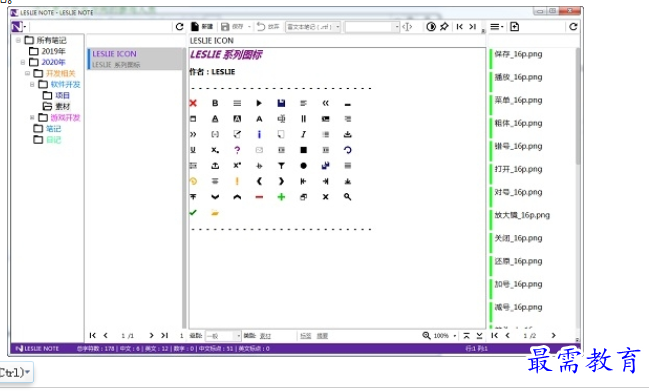This screenshot has height=392, width=649.
Task: Discard changes with the undo arrow button
Action: pos(261,27)
